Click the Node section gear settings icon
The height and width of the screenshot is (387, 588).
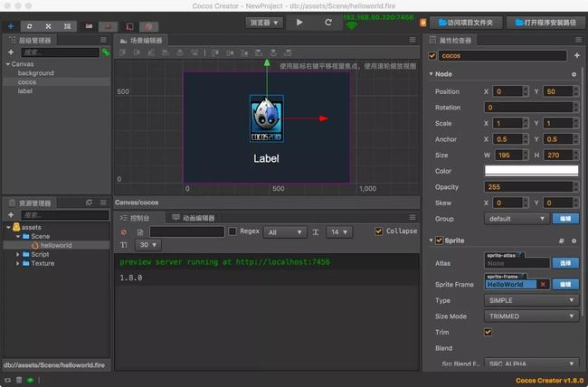pyautogui.click(x=574, y=74)
